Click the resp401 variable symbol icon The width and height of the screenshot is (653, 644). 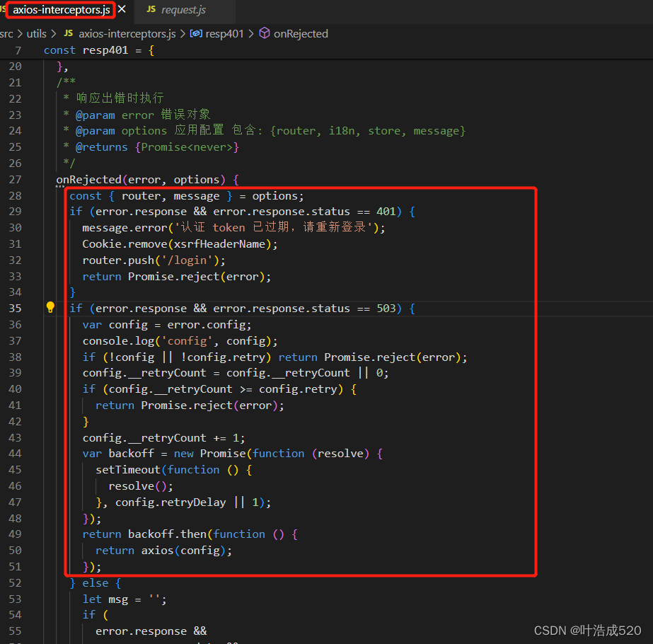coord(196,33)
